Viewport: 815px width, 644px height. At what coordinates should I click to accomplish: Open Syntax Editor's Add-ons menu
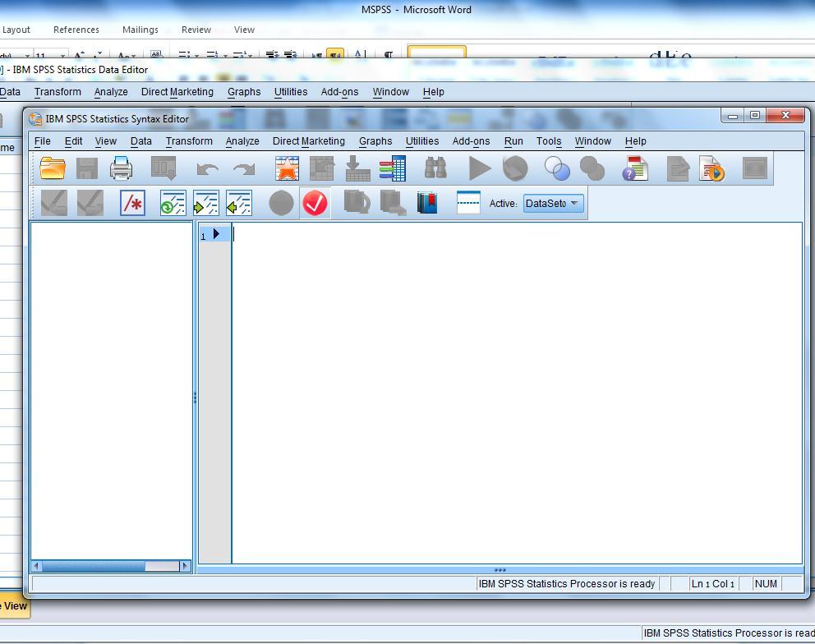tap(471, 140)
